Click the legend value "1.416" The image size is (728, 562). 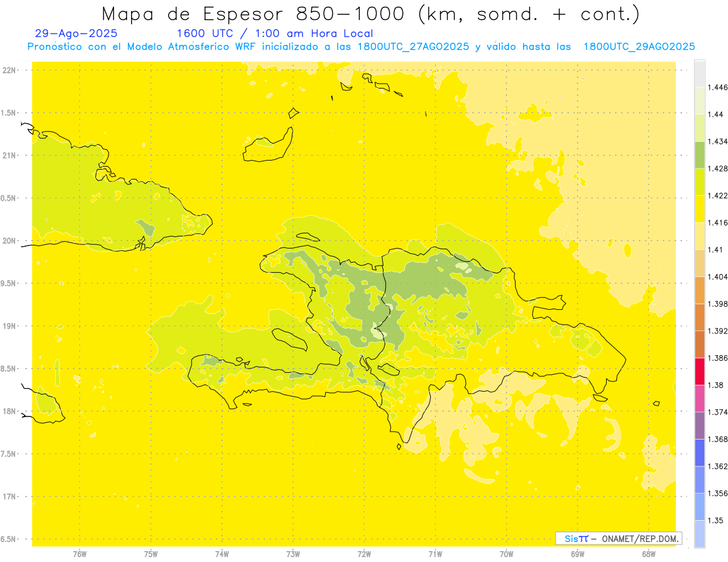[x=718, y=222]
